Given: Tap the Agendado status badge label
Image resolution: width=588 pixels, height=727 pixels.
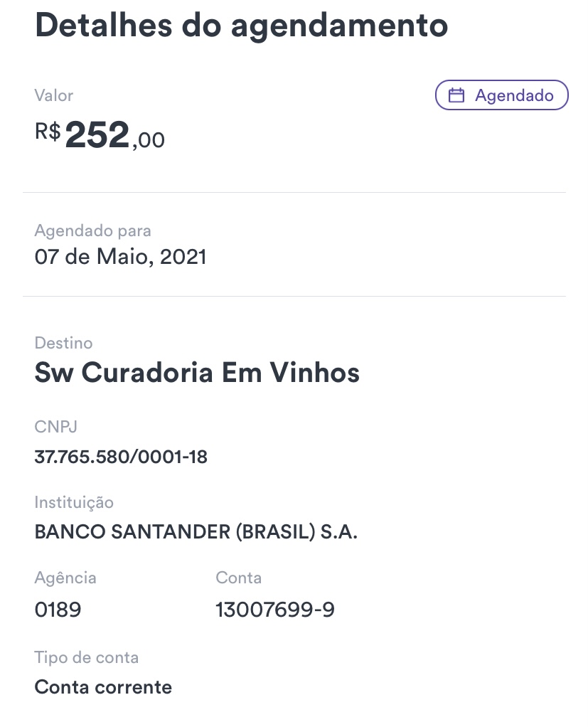Looking at the screenshot, I should (514, 95).
